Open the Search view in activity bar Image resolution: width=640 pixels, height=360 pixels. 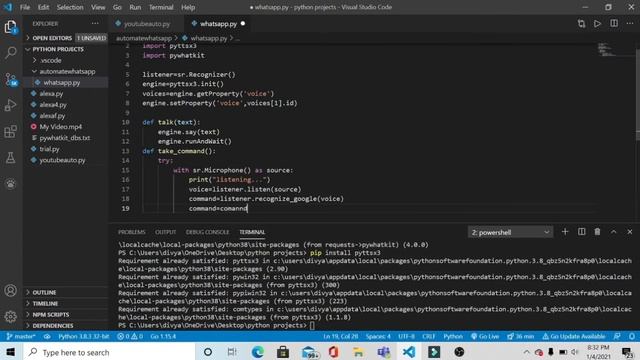tap(11, 52)
